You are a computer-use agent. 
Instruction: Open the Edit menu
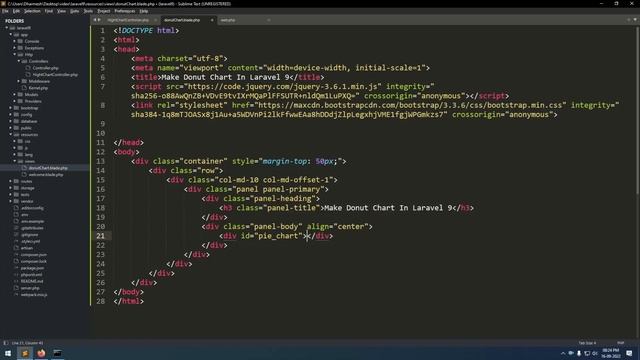(16, 11)
